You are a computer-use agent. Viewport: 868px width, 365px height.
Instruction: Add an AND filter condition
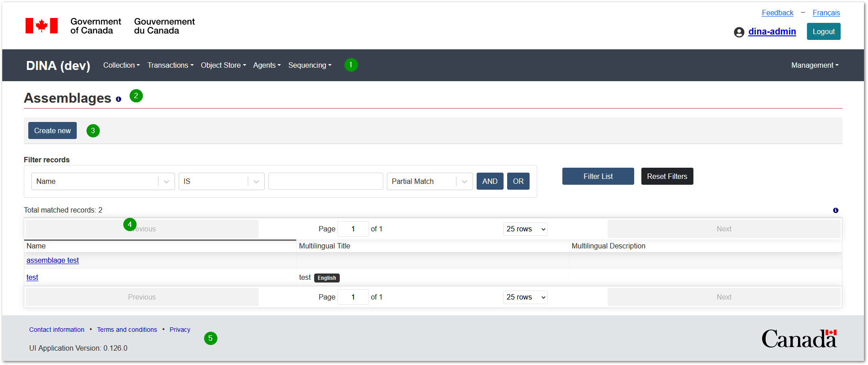[x=490, y=181]
